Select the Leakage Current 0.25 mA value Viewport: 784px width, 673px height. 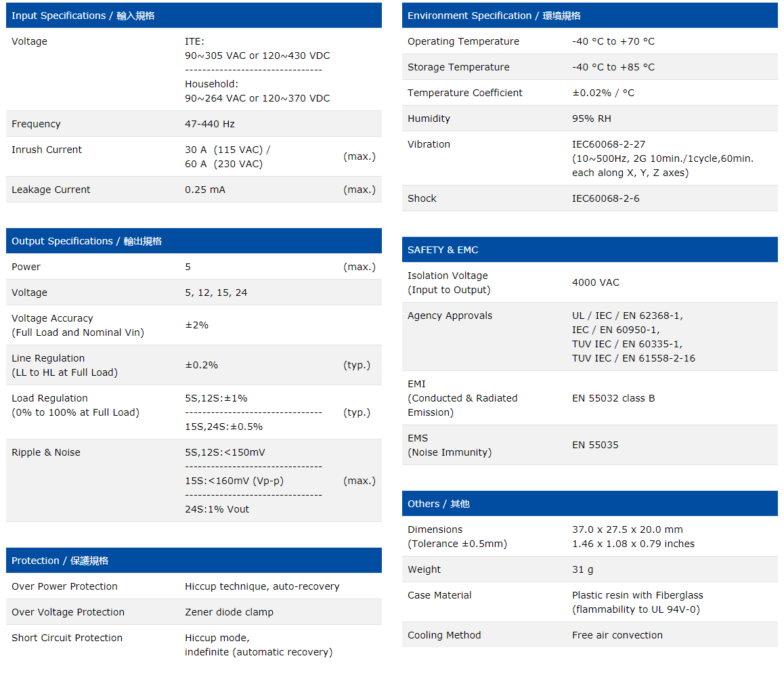205,190
